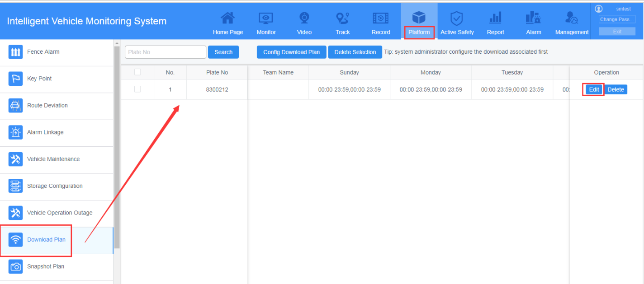Open the Alarm icon in navigation
644x284 pixels.
point(534,18)
